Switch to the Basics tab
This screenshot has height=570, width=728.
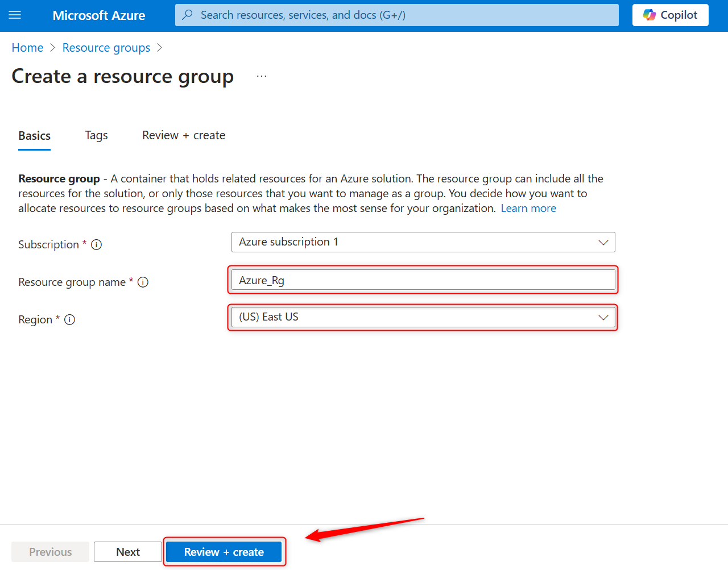coord(34,136)
